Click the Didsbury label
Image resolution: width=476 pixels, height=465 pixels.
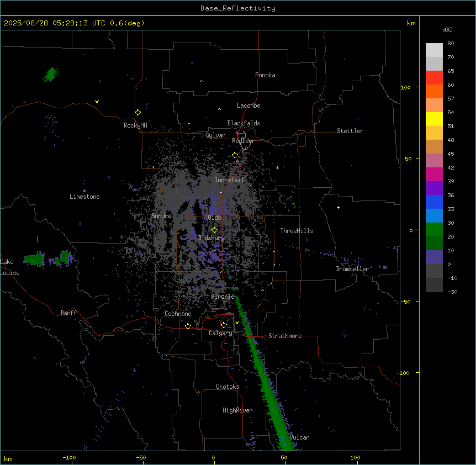tap(211, 238)
